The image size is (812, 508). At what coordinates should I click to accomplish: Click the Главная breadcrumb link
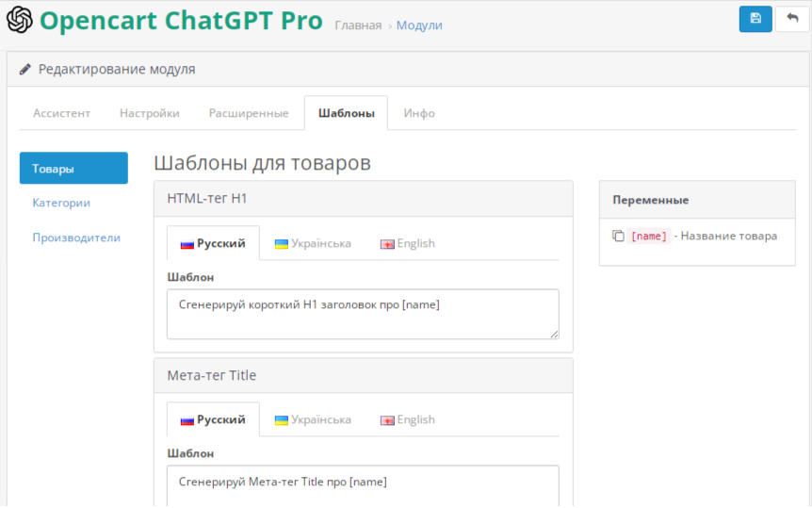coord(358,25)
